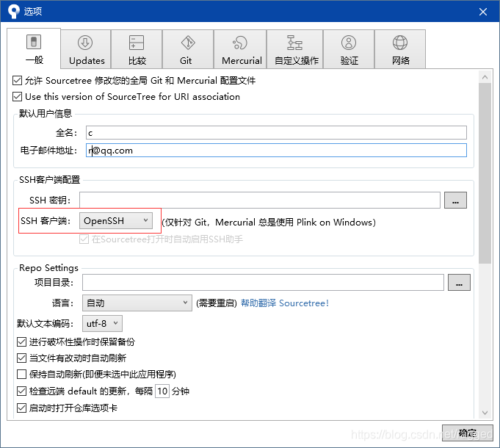Click the (需要重启) text
Image resolution: width=500 pixels, height=448 pixels.
(x=217, y=303)
